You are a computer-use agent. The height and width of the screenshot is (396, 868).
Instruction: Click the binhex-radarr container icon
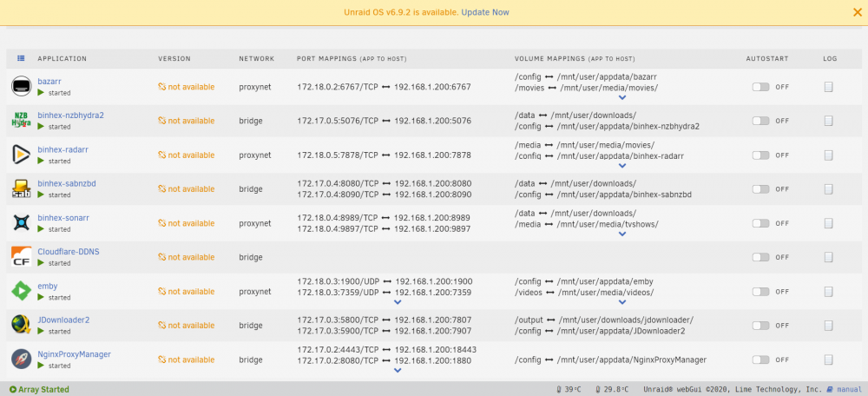click(x=22, y=155)
